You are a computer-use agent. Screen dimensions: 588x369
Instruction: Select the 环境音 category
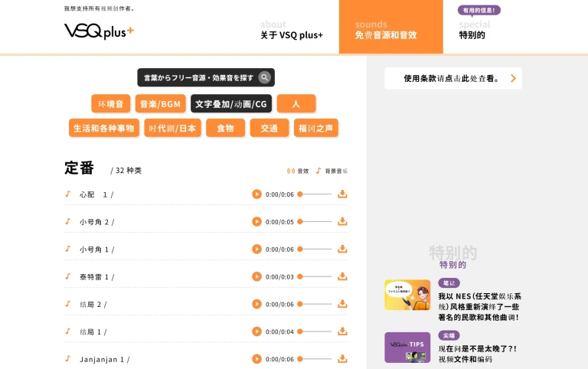click(x=110, y=104)
